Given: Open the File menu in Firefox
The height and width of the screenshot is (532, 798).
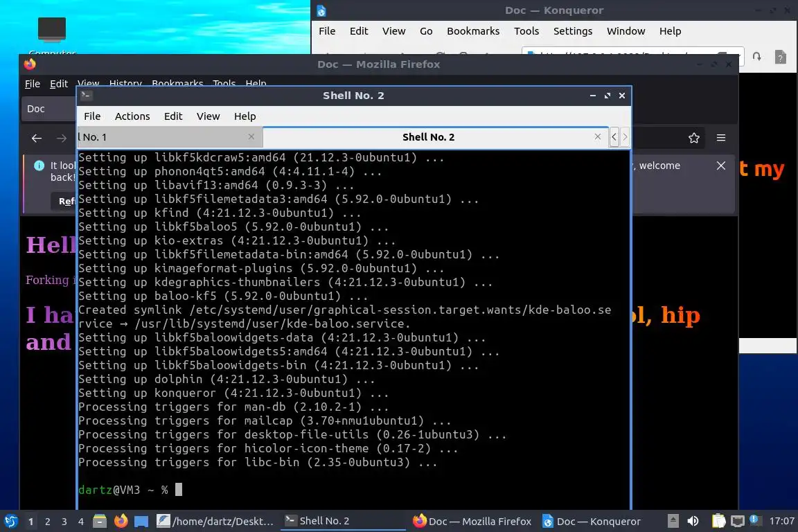Looking at the screenshot, I should 32,84.
